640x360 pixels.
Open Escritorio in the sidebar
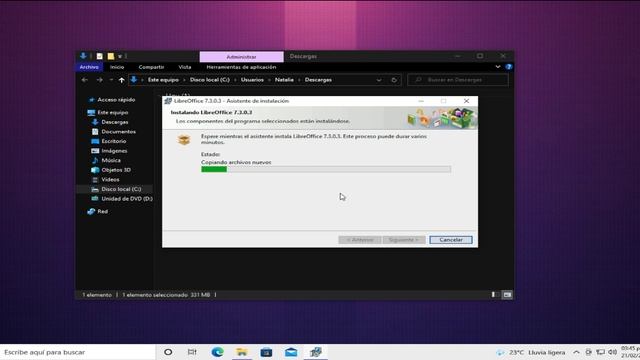coord(113,141)
